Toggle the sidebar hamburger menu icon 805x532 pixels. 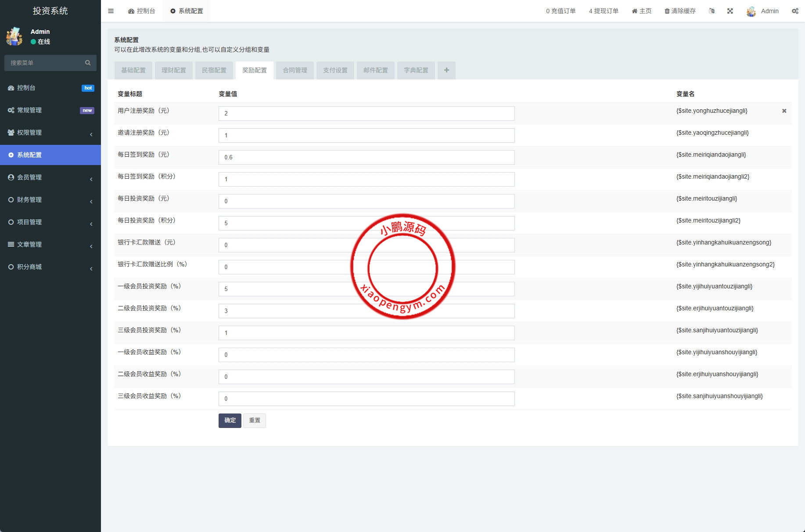coord(111,11)
